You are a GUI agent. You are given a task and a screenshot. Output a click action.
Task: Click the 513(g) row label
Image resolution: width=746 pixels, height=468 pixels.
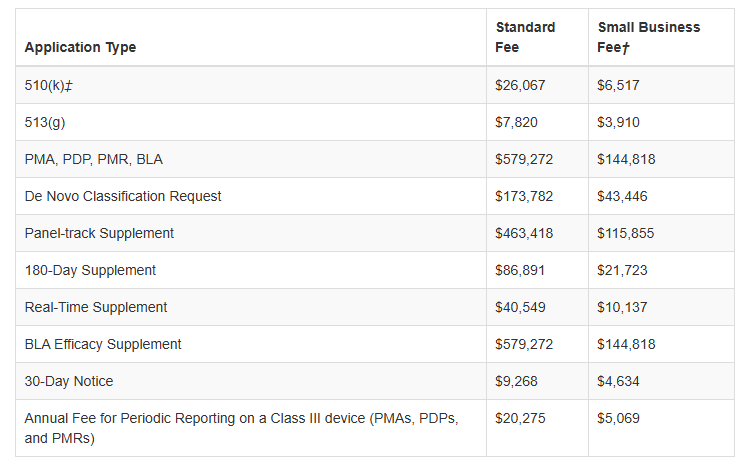click(x=45, y=122)
